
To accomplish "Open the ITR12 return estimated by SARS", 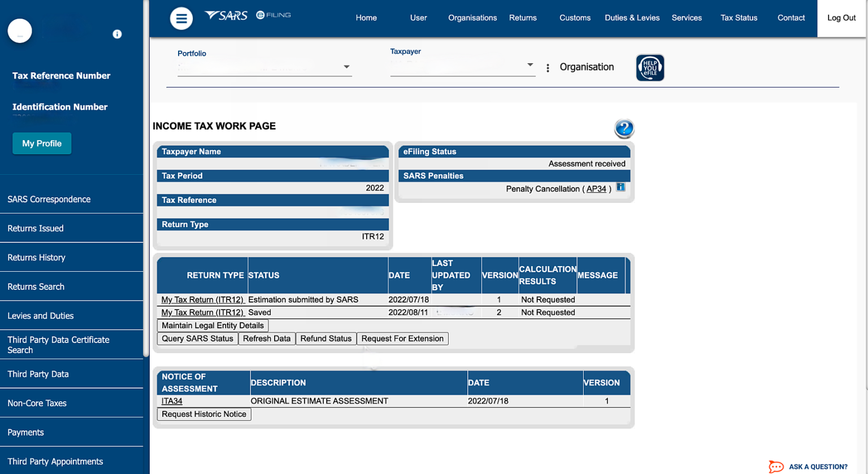I will click(x=203, y=299).
